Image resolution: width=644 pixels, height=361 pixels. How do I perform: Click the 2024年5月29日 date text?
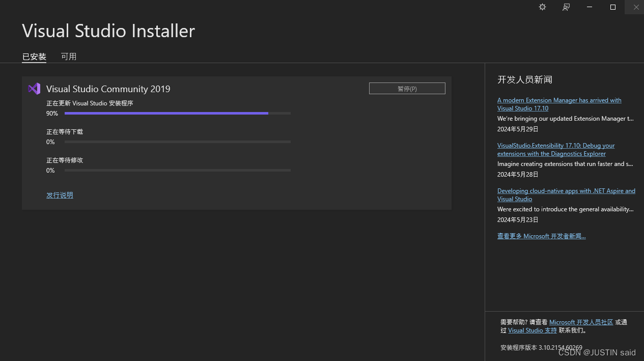[518, 129]
